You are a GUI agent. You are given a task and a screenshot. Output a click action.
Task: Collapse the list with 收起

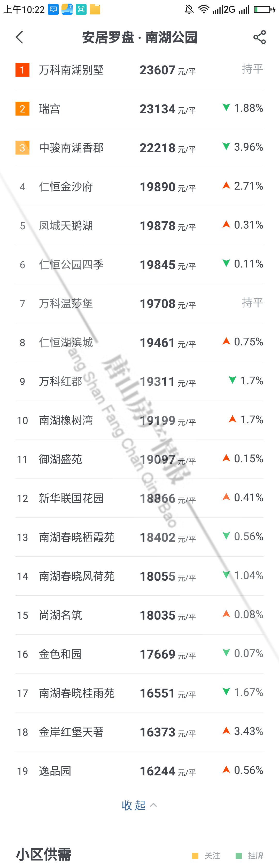(x=134, y=805)
